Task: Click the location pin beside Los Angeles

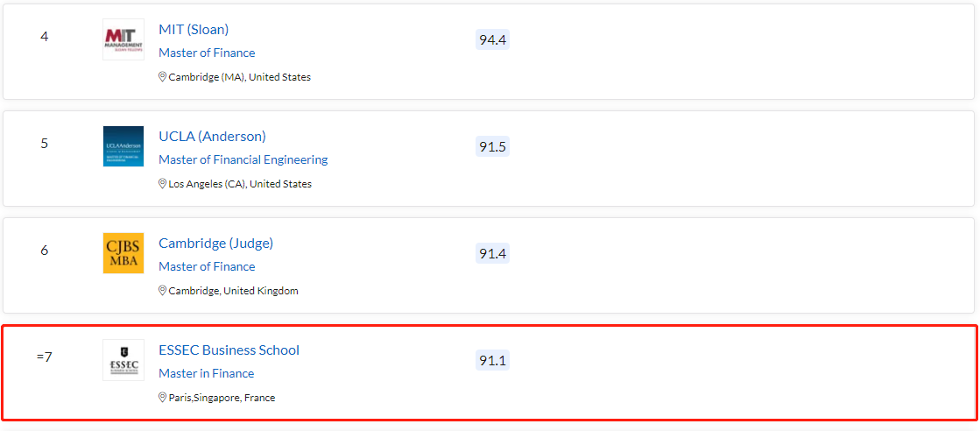Action: [x=162, y=184]
